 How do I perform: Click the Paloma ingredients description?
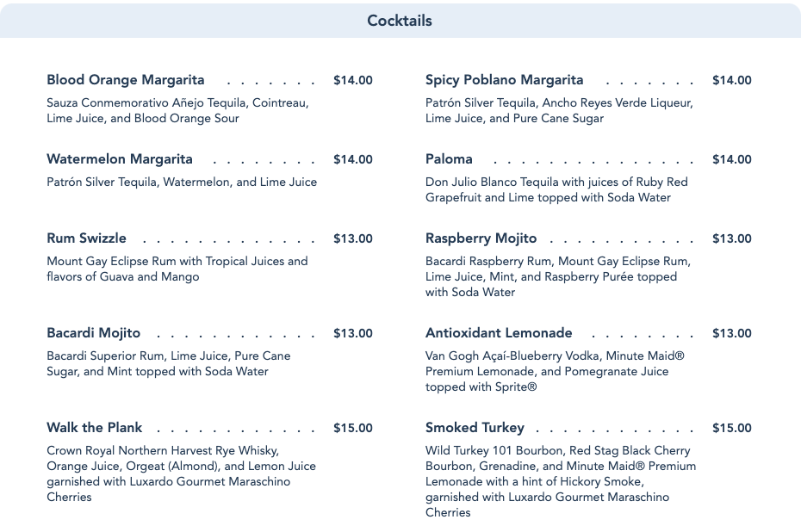tap(556, 189)
